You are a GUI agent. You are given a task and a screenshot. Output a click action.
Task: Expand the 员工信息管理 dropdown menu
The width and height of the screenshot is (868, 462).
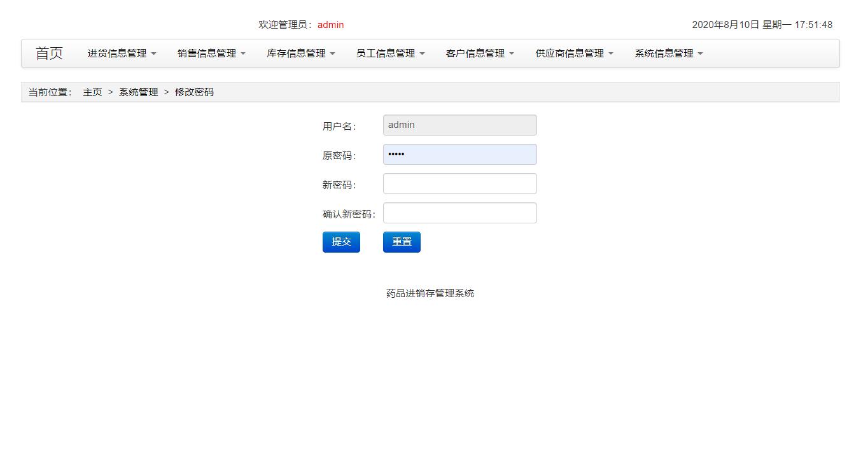coord(389,53)
